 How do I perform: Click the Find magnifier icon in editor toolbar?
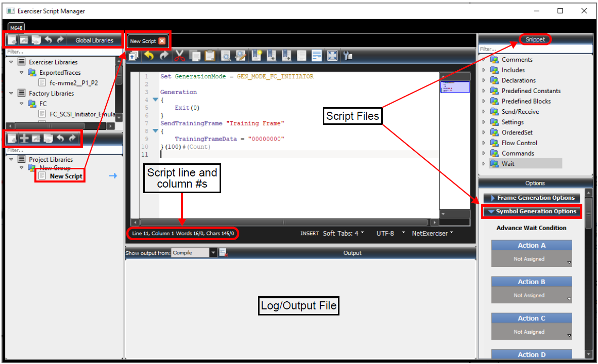[226, 56]
